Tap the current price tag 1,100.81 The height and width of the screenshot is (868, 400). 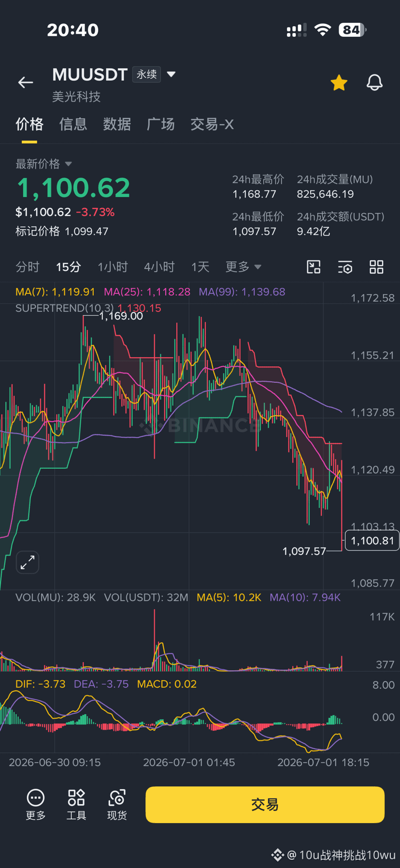tap(372, 541)
